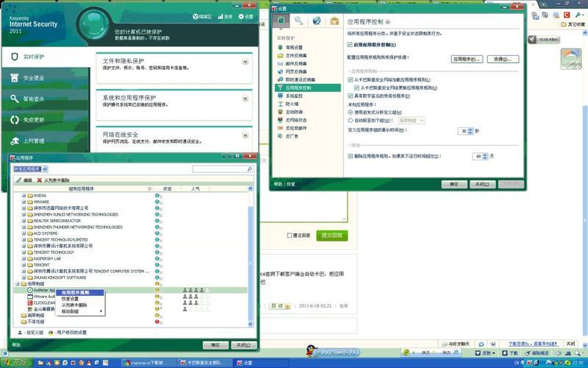588x368 pixels.
Task: Toggle 启用应用程序控制 checkbox
Action: pos(350,45)
